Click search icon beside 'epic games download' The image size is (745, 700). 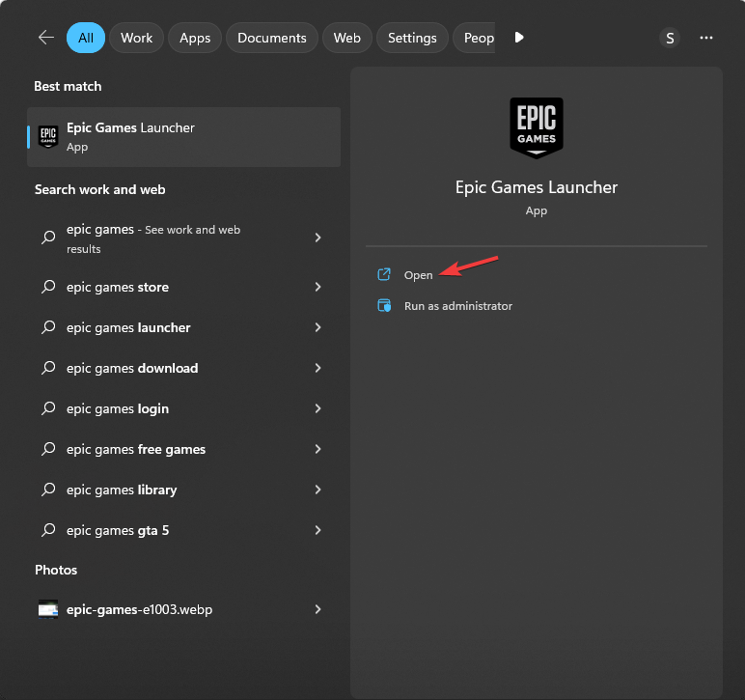coord(48,367)
